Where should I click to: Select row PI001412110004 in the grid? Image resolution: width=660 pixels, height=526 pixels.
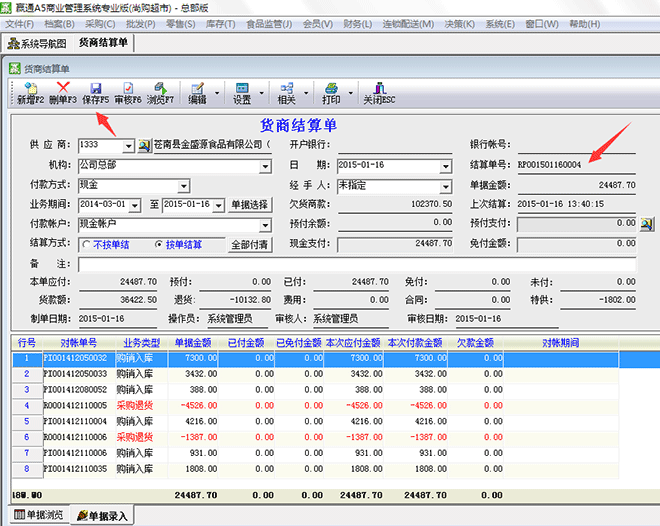(x=315, y=422)
